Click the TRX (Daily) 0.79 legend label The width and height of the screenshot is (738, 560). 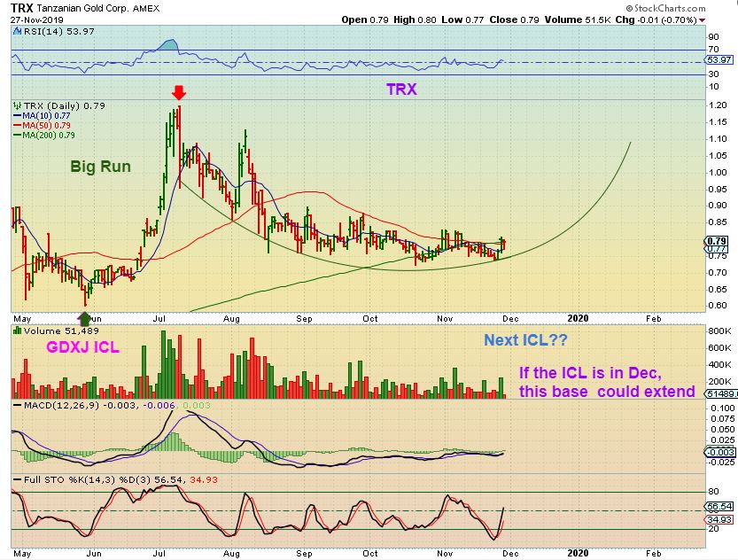(65, 105)
